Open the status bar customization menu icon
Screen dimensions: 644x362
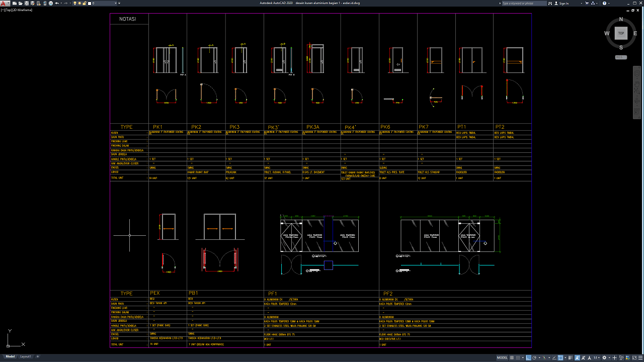click(x=640, y=358)
